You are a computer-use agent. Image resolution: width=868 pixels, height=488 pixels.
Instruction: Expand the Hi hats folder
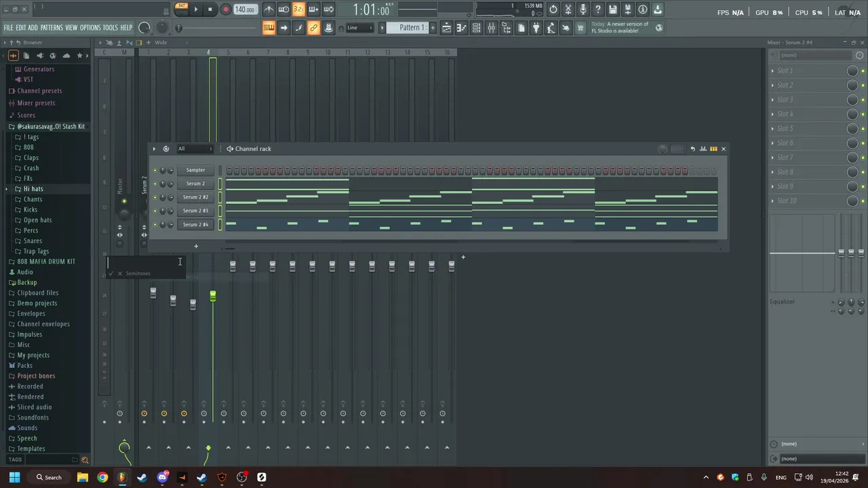point(33,189)
